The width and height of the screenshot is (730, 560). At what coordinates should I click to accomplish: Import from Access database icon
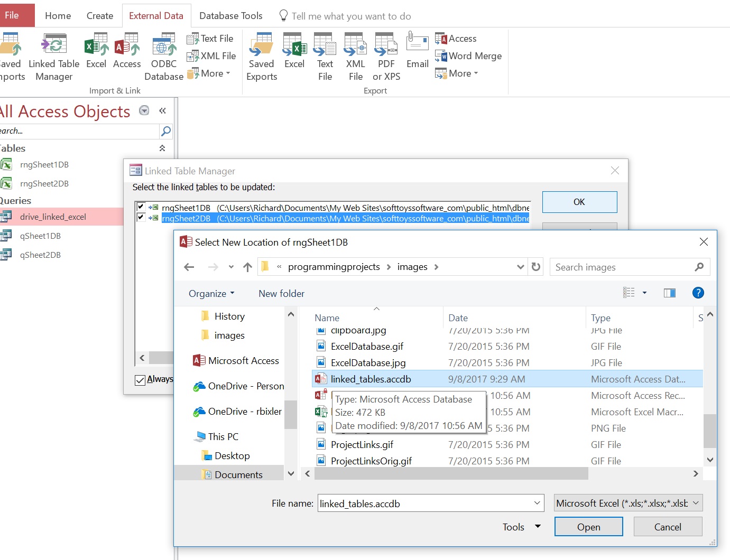pyautogui.click(x=127, y=51)
